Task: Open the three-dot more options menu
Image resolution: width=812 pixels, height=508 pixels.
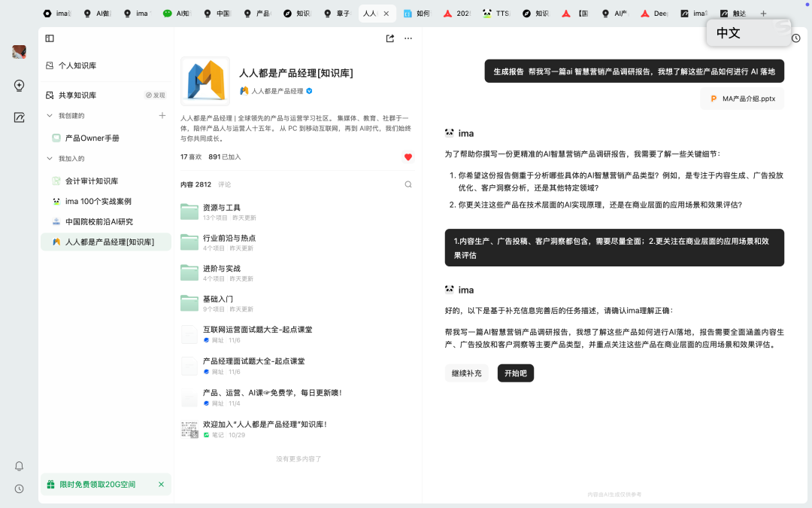Action: pos(408,38)
